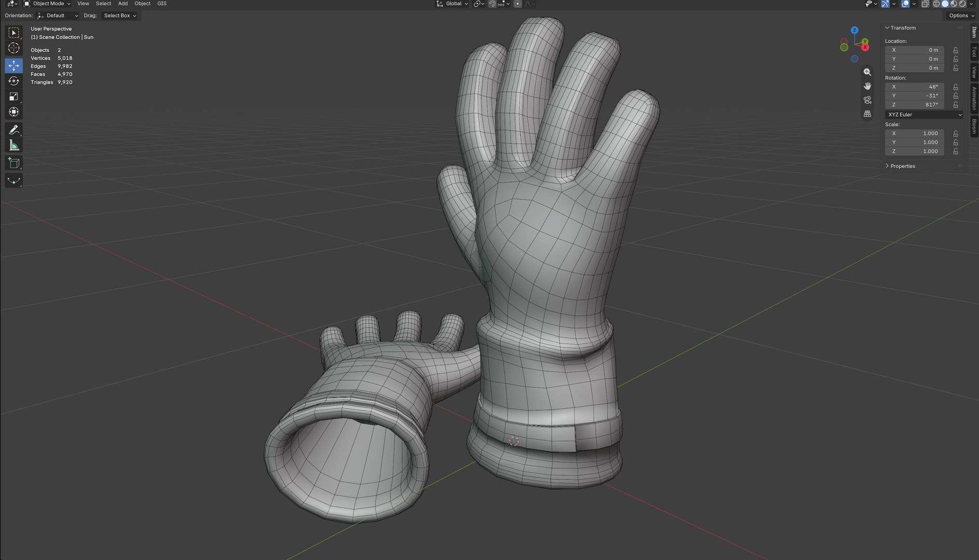
Task: Select the Add Cube tool
Action: click(14, 163)
